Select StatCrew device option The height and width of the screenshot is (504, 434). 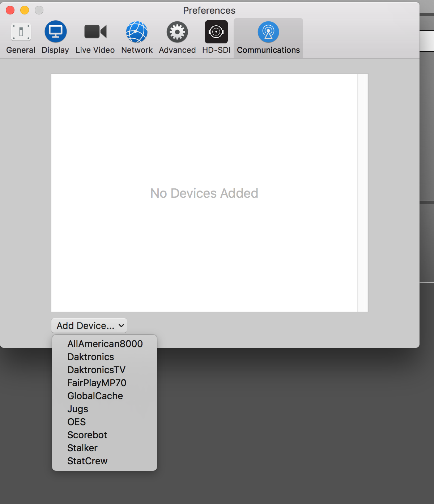[x=105, y=461]
